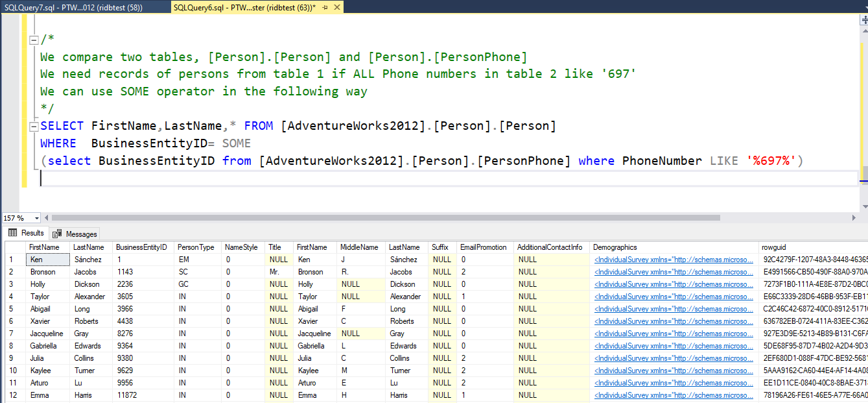The height and width of the screenshot is (403, 868).
Task: Open the Messages tab
Action: 76,234
